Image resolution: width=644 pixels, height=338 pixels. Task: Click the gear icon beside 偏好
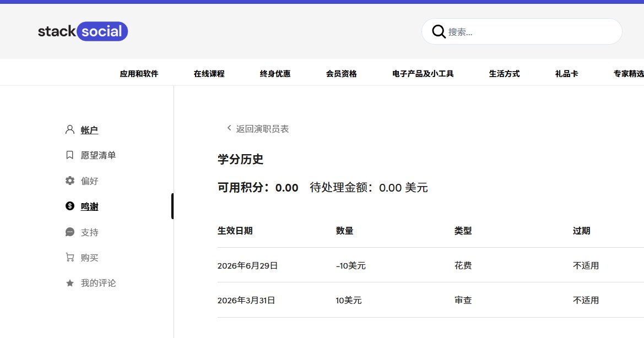point(70,181)
